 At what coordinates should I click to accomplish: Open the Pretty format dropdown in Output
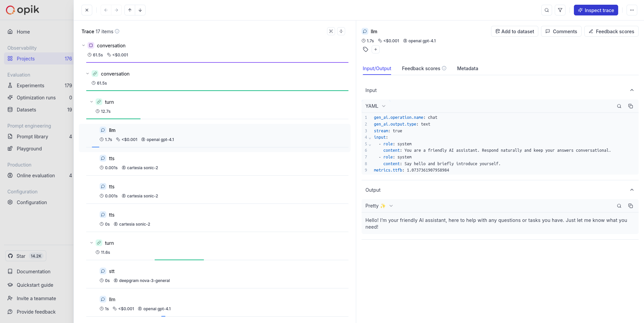pyautogui.click(x=379, y=206)
